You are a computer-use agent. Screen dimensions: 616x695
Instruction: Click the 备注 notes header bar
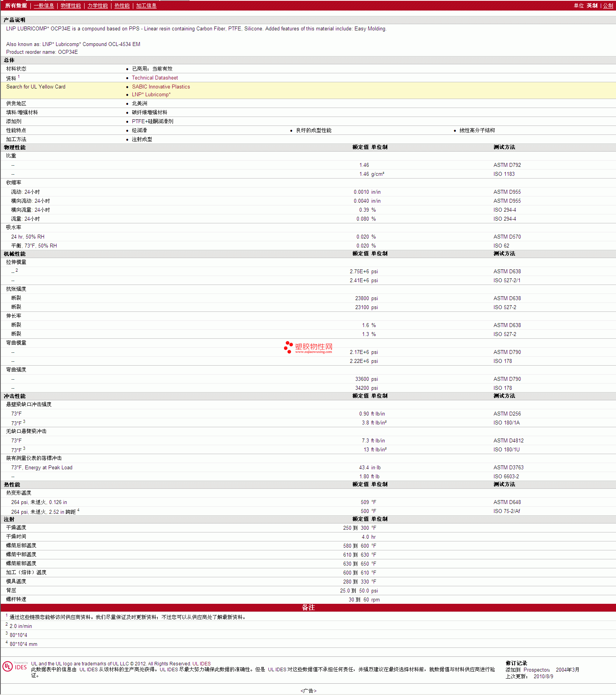[x=308, y=608]
